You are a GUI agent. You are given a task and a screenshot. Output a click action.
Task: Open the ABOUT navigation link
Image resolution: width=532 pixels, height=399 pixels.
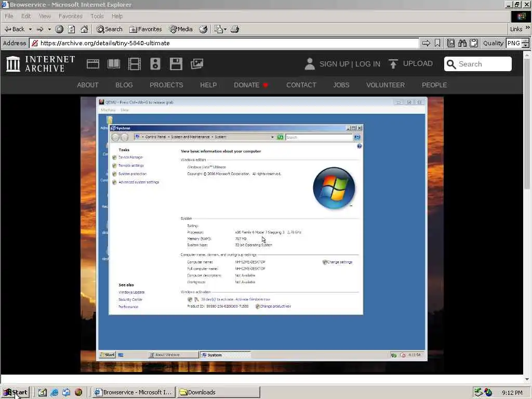[88, 85]
